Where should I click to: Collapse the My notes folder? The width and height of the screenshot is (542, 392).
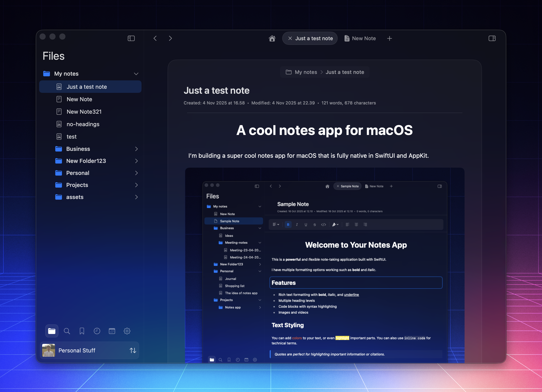pyautogui.click(x=136, y=74)
